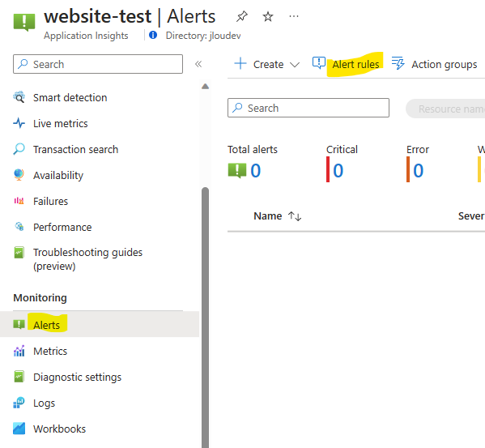Open Metrics in the sidebar

click(x=50, y=352)
